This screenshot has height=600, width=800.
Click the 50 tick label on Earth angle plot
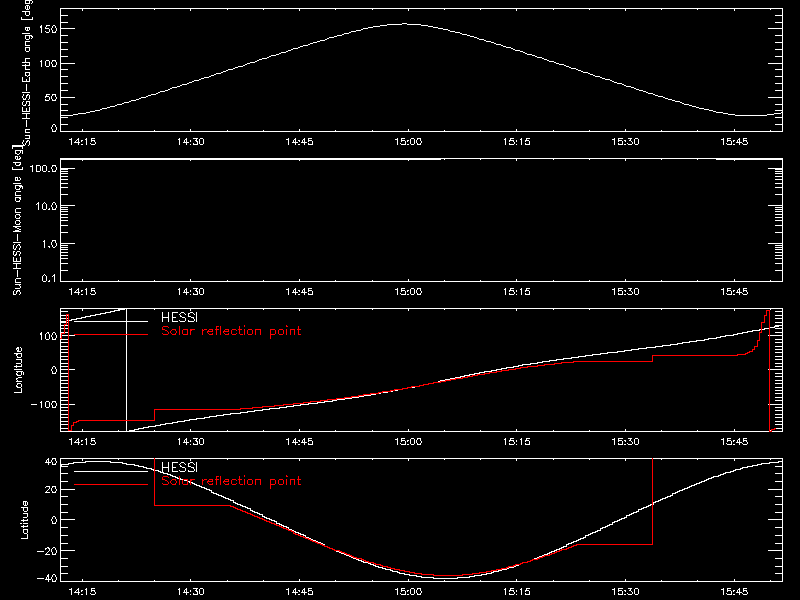pyautogui.click(x=51, y=97)
